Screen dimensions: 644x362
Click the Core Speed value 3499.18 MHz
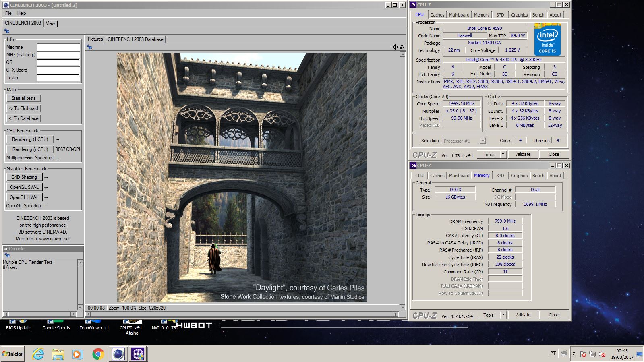(x=462, y=103)
